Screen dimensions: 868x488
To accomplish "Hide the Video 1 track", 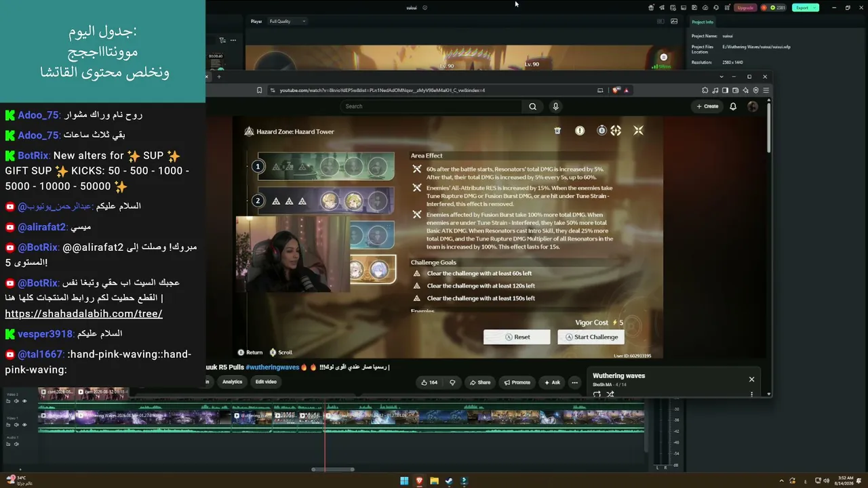I will 24,425.
